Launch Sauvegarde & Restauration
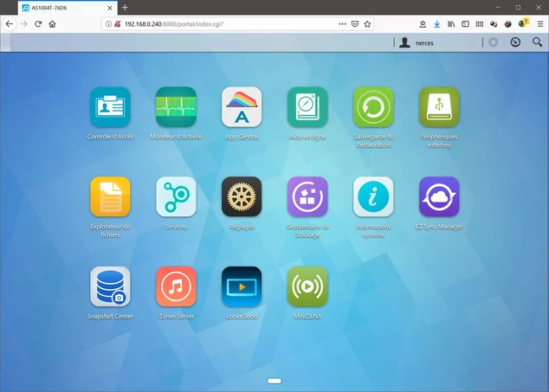This screenshot has height=392, width=549. 373,107
